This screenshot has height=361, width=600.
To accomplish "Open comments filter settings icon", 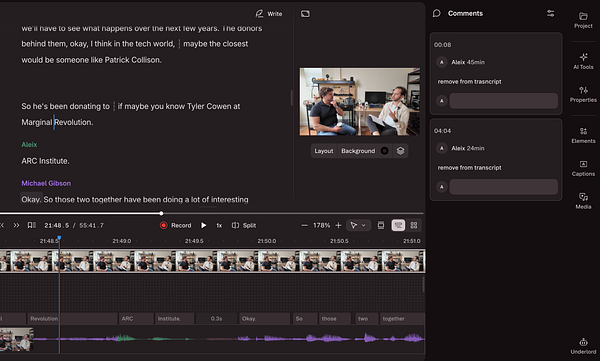I will click(x=550, y=13).
